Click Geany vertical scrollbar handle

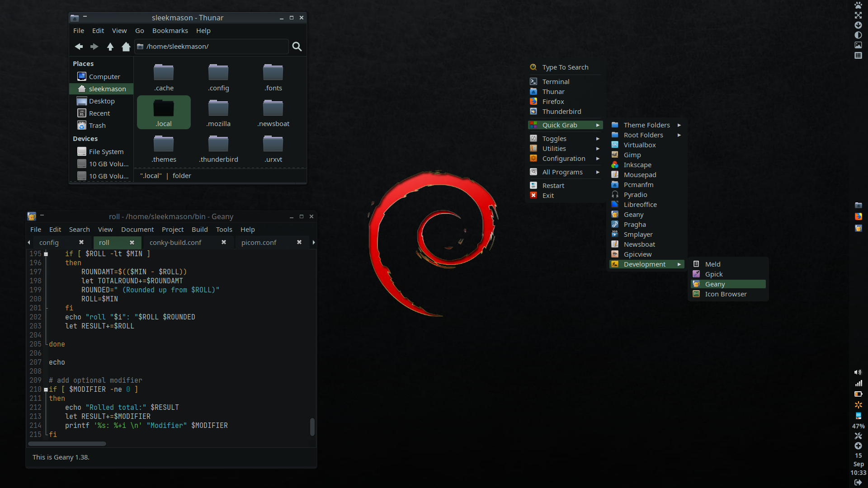click(312, 427)
